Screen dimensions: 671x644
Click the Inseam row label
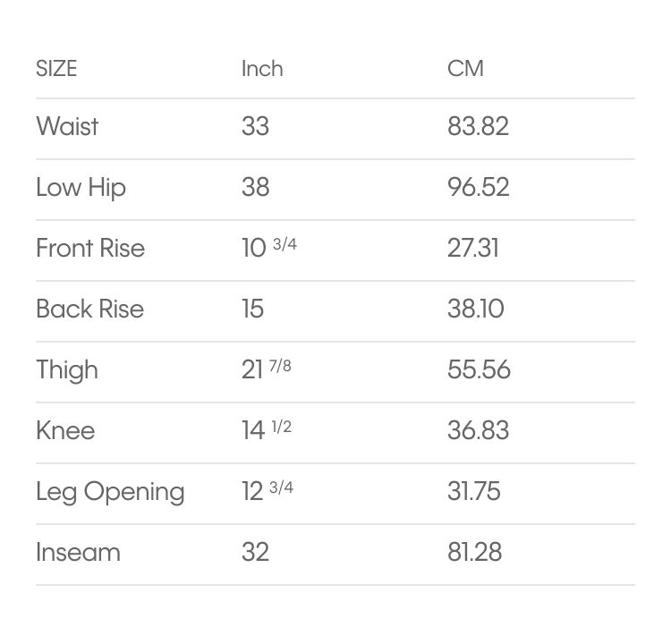click(79, 553)
